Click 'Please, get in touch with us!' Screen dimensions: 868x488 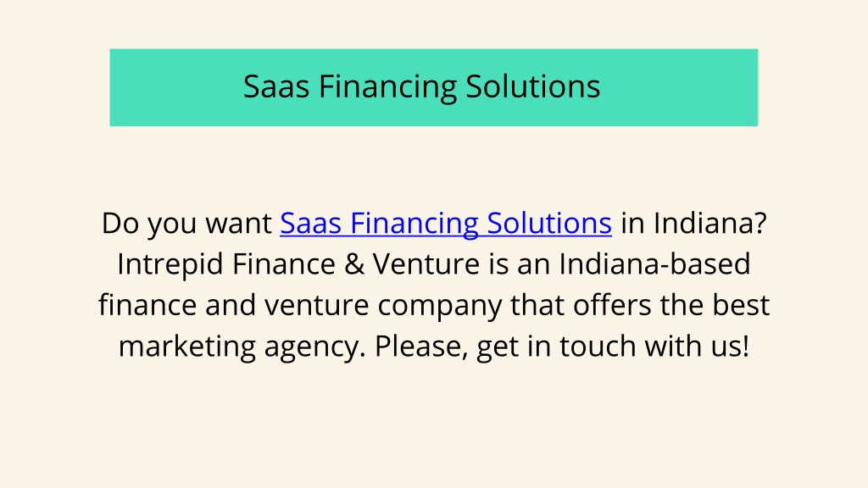pos(562,347)
